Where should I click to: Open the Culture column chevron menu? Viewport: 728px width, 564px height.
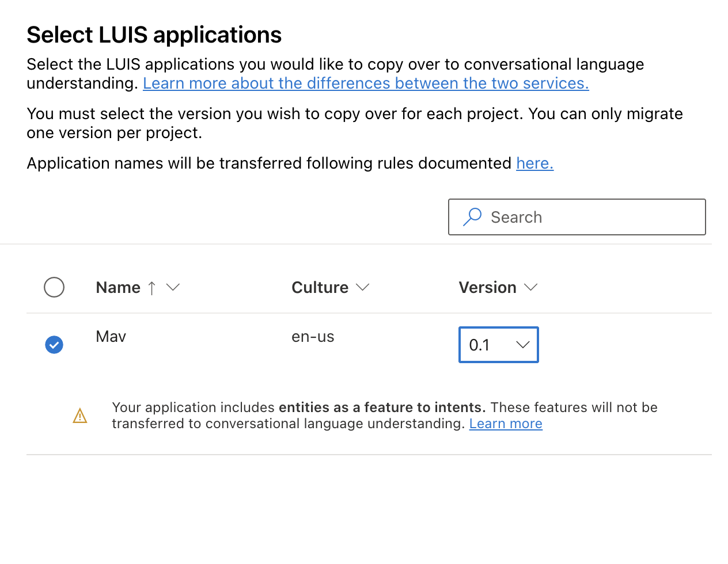[362, 287]
